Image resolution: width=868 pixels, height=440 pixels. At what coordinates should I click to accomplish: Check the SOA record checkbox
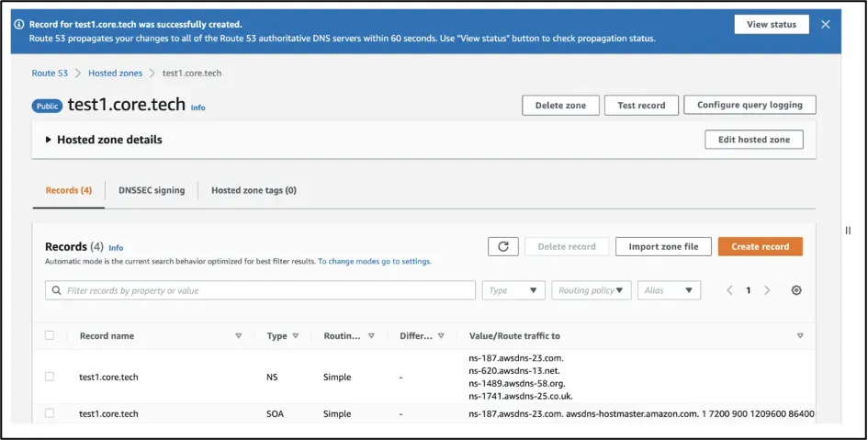50,412
